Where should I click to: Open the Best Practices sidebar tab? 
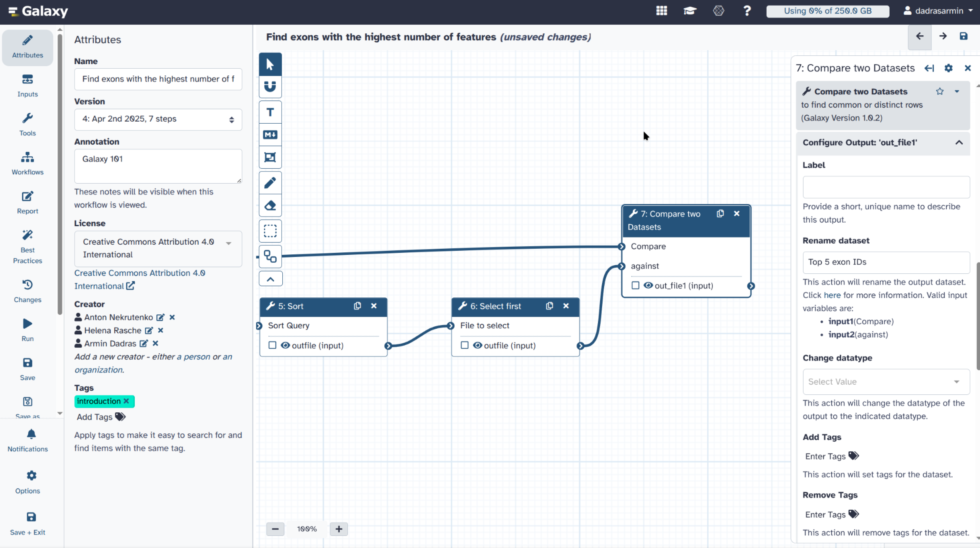click(27, 247)
